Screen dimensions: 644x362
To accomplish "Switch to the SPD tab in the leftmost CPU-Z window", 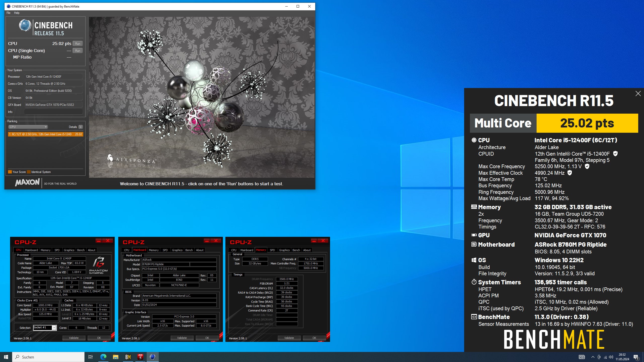I will pos(57,250).
